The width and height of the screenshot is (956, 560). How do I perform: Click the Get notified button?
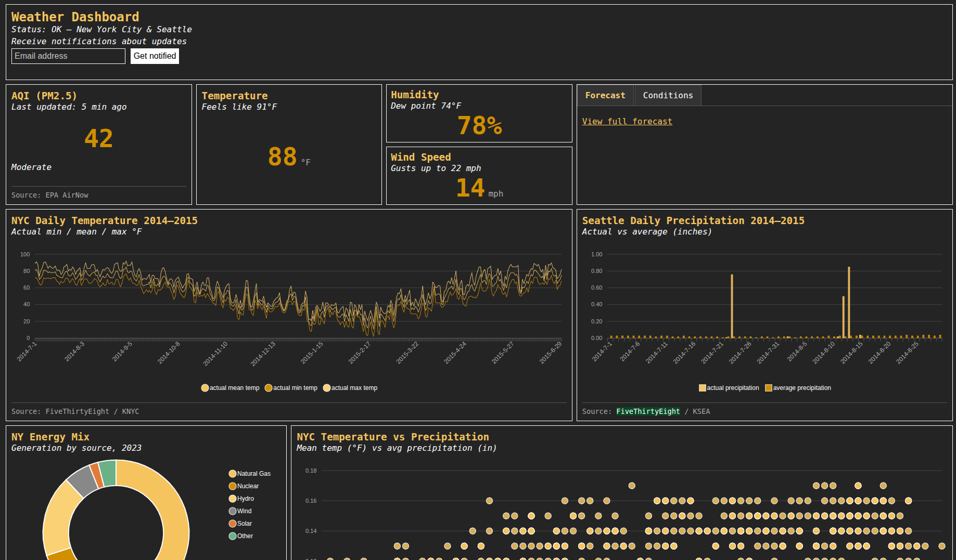click(155, 56)
